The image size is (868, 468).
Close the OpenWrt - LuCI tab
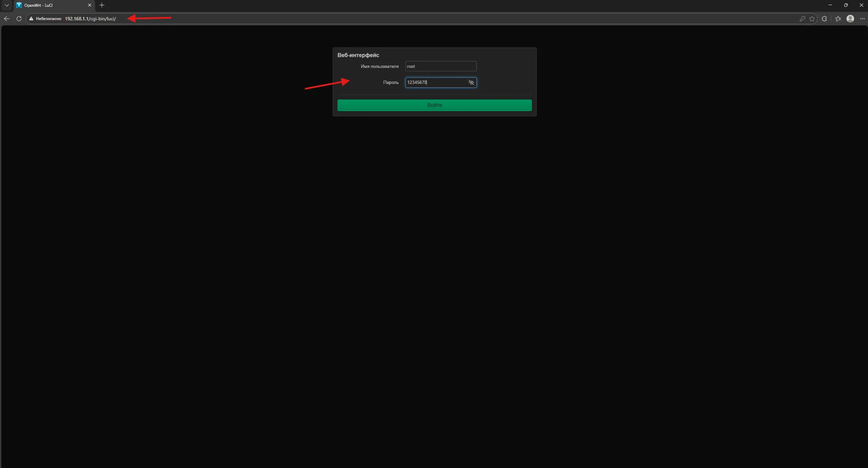[x=89, y=5]
